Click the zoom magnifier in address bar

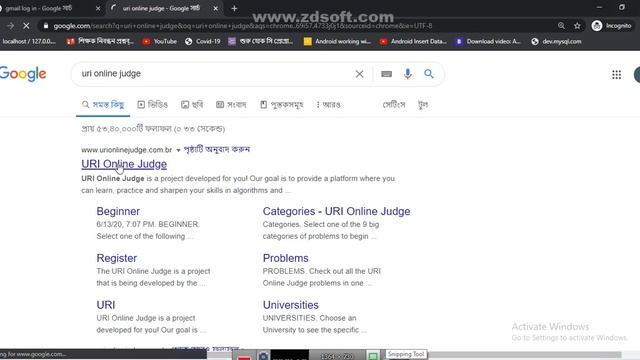tap(561, 26)
